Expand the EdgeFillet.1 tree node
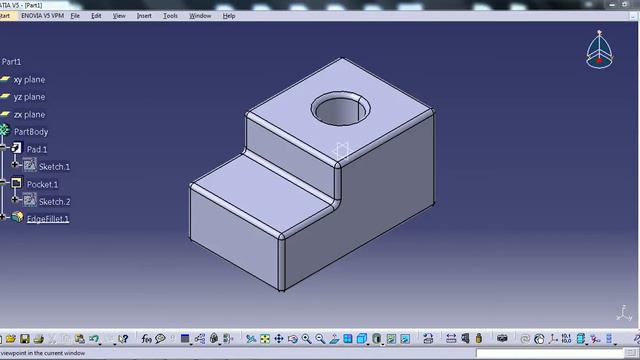Screen dimensions: 640x360 pyautogui.click(x=3, y=217)
